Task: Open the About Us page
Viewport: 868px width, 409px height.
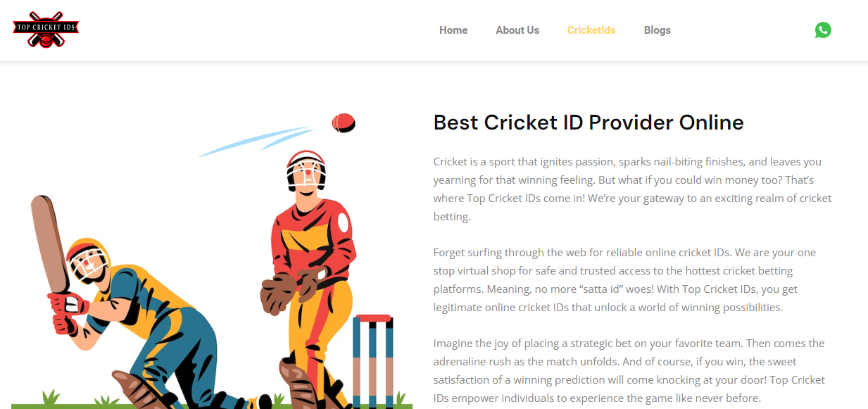Action: pos(517,30)
